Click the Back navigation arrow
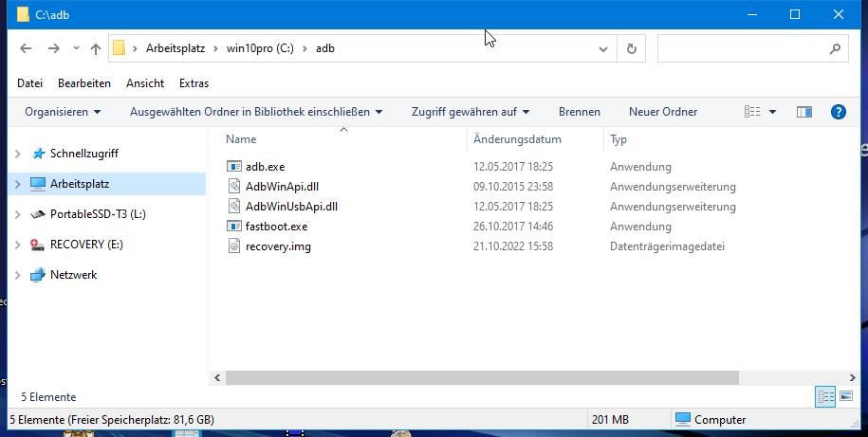Image resolution: width=868 pixels, height=437 pixels. coord(26,48)
